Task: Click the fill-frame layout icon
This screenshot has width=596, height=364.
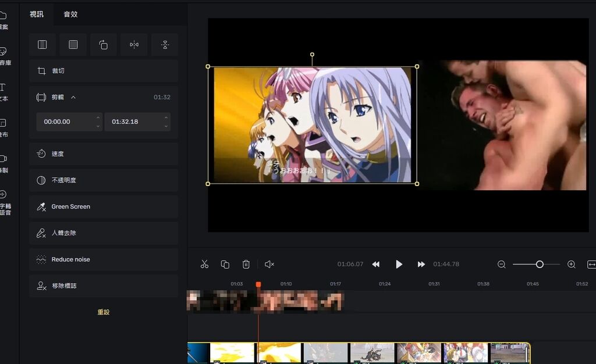Action: tap(73, 45)
